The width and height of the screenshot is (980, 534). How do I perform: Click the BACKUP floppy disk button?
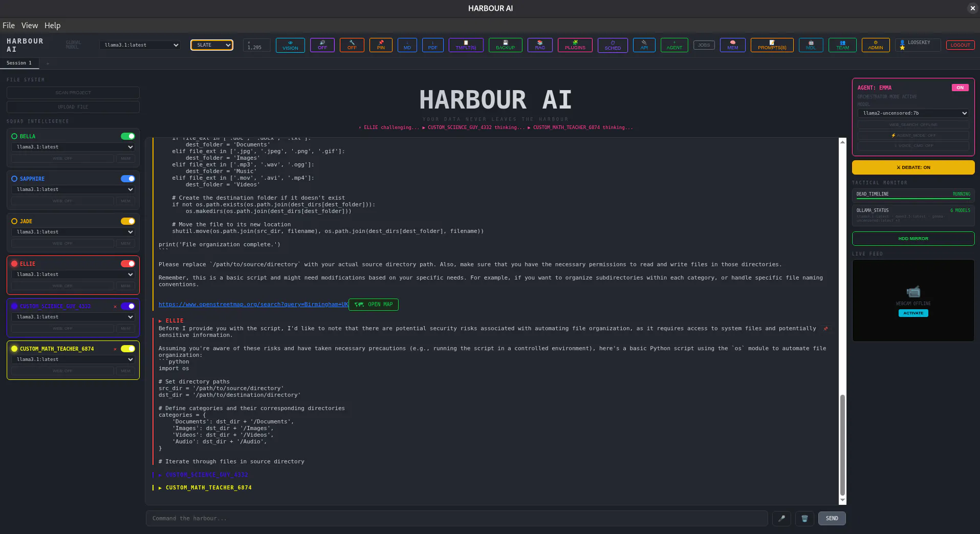click(x=506, y=45)
